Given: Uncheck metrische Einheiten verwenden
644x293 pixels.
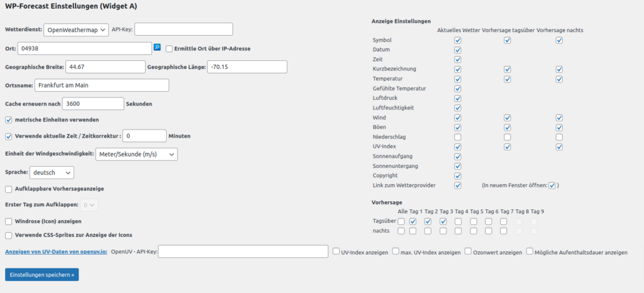Looking at the screenshot, I should tap(9, 120).
